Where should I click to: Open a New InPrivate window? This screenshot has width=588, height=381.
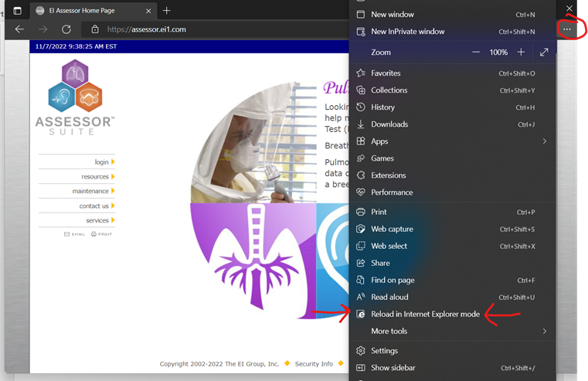452,32
